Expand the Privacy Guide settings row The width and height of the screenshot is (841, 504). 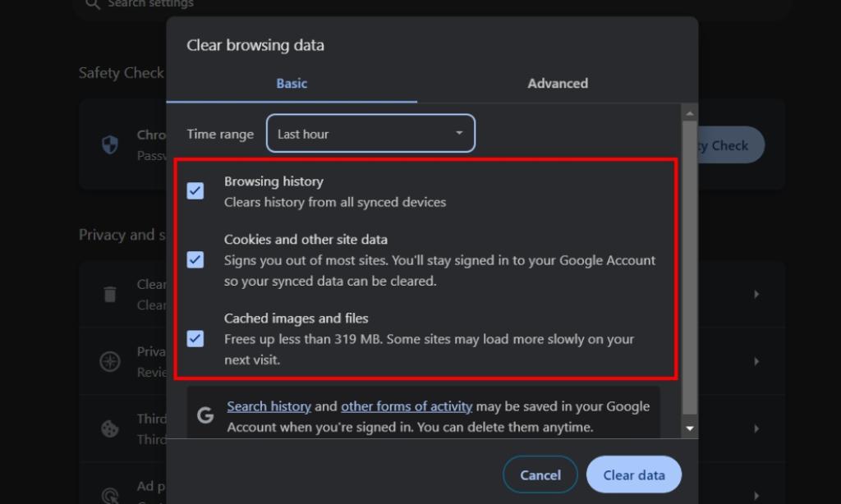point(756,361)
